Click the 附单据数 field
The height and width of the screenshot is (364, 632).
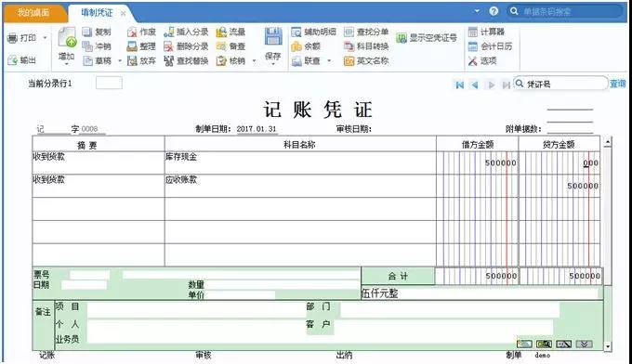click(570, 129)
